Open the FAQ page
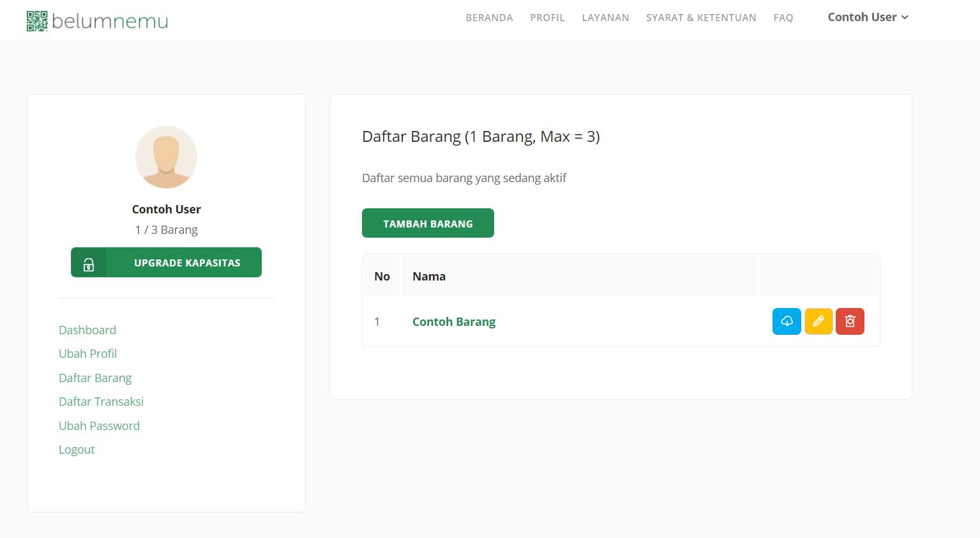The height and width of the screenshot is (538, 980). (783, 18)
